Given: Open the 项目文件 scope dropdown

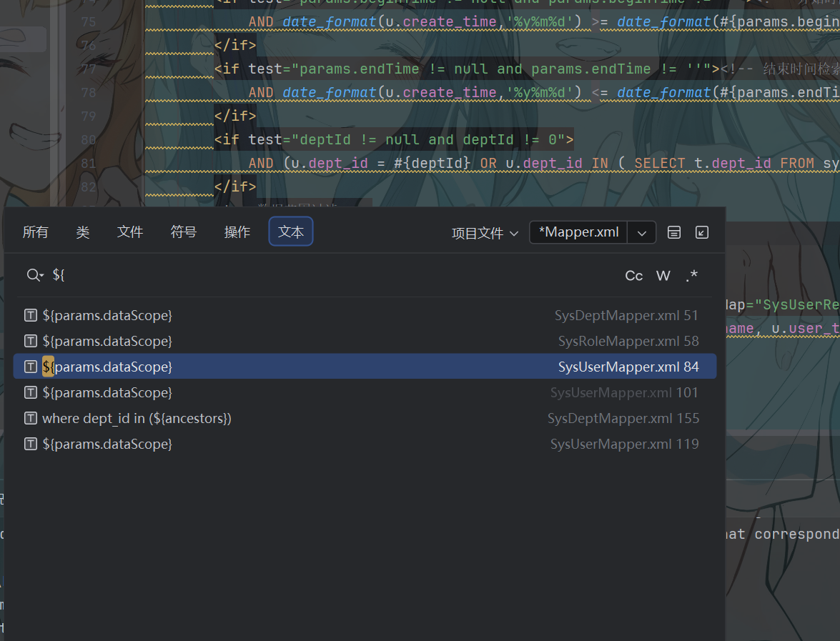Looking at the screenshot, I should point(485,233).
